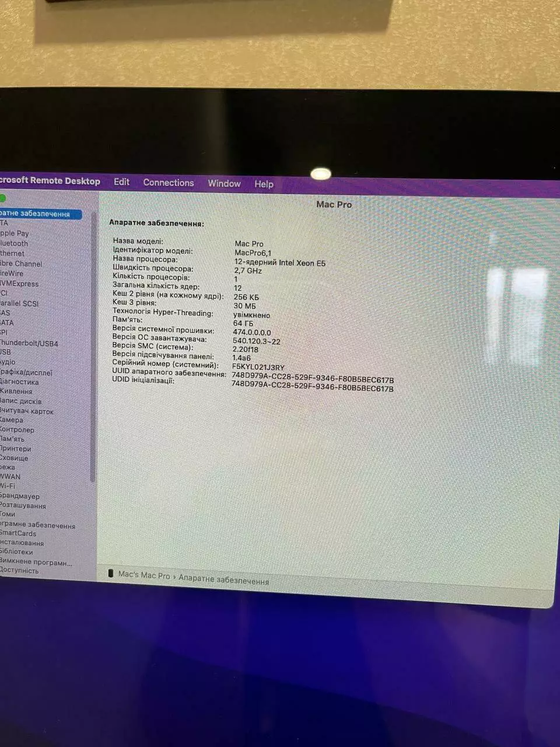
Task: Select Apple Pay in the sidebar
Action: pos(15,233)
